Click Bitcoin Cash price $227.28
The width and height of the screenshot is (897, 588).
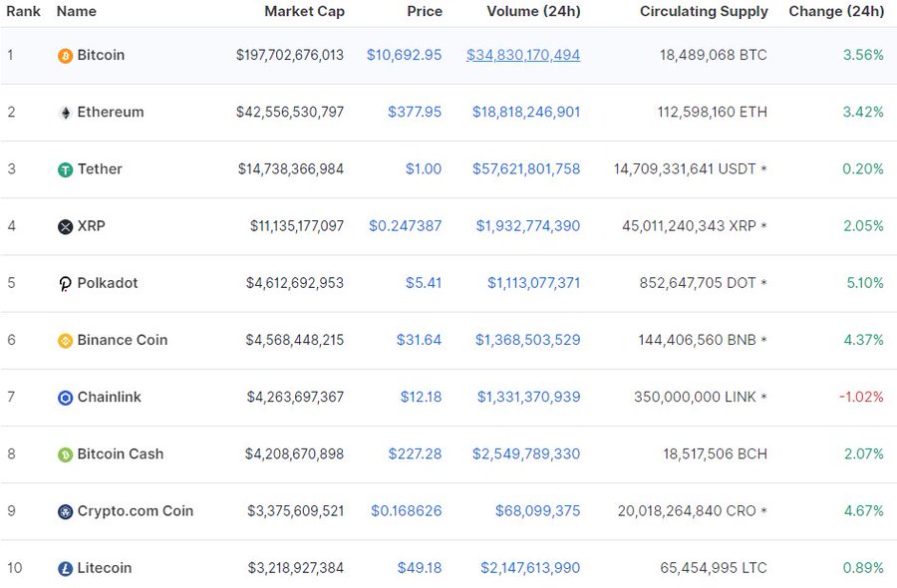point(415,453)
